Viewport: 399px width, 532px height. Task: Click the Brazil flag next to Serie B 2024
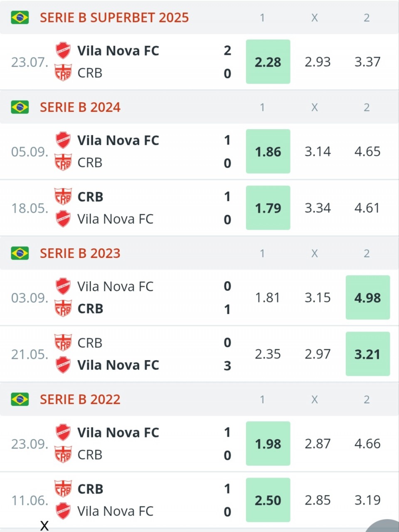coord(20,107)
